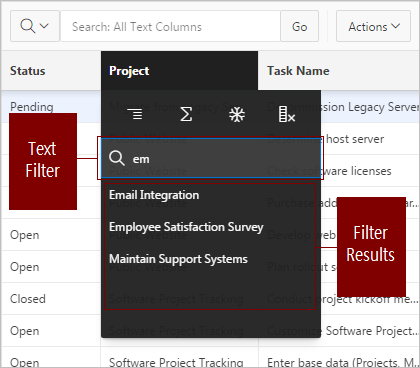
Task: Open the search column selector magnifier dropdown
Action: pyautogui.click(x=35, y=26)
